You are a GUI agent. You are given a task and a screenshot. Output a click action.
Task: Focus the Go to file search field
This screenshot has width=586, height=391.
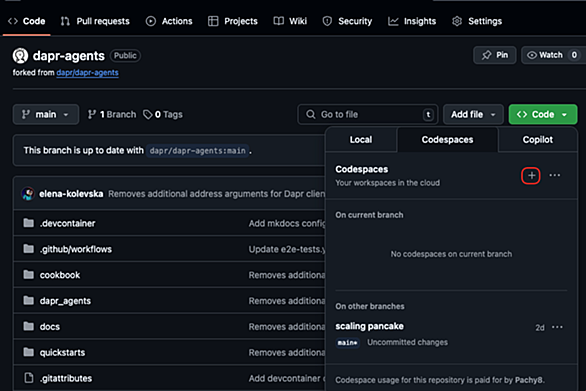coord(368,114)
